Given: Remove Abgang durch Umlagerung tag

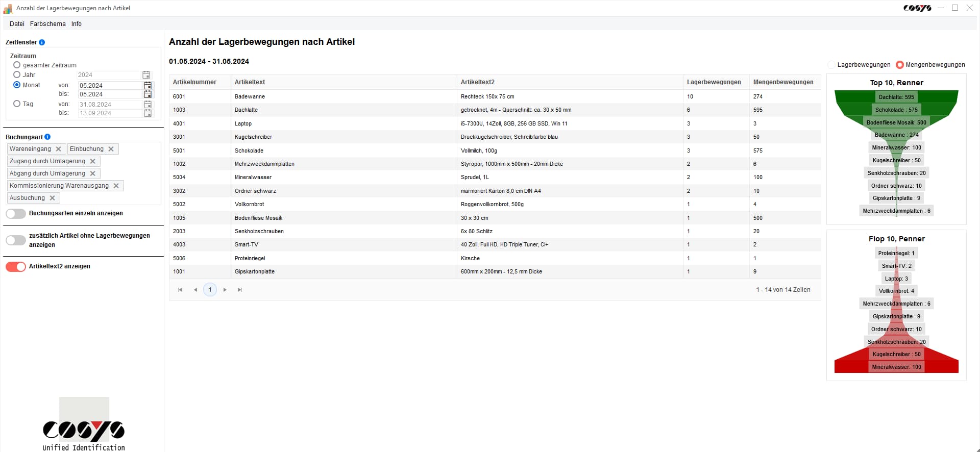Looking at the screenshot, I should [92, 173].
